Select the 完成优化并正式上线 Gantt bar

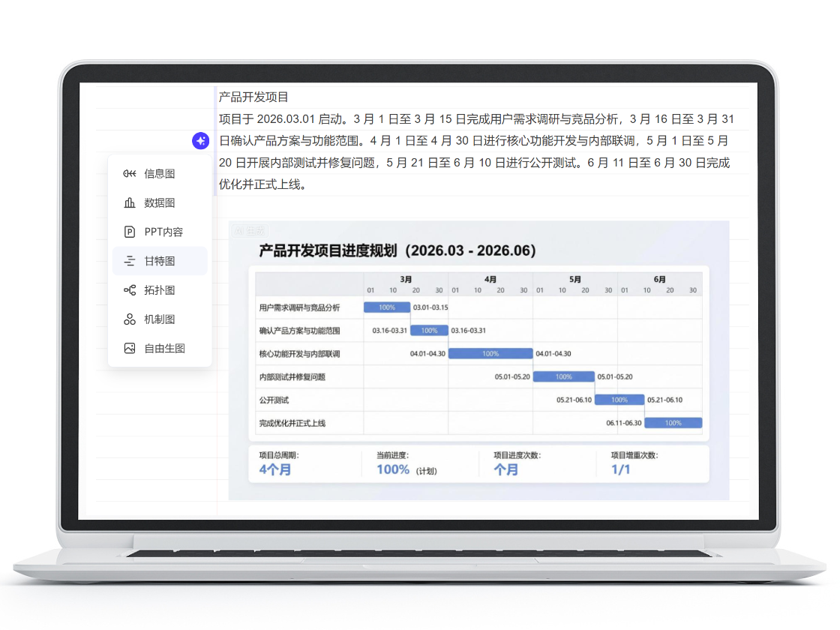coord(673,423)
